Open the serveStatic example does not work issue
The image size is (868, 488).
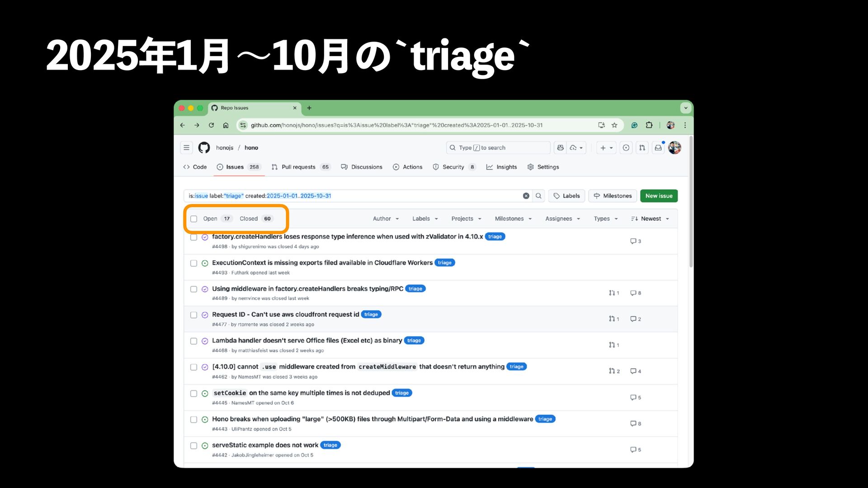(x=265, y=445)
